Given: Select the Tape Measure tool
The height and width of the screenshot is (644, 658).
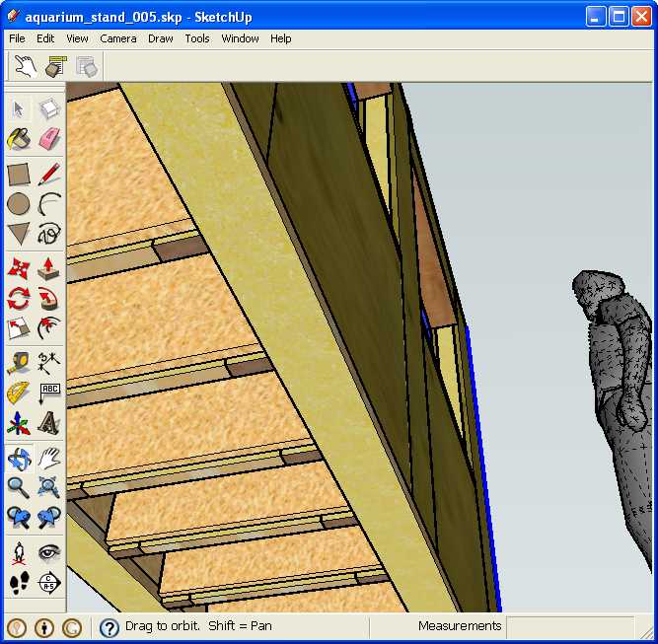Looking at the screenshot, I should [19, 363].
